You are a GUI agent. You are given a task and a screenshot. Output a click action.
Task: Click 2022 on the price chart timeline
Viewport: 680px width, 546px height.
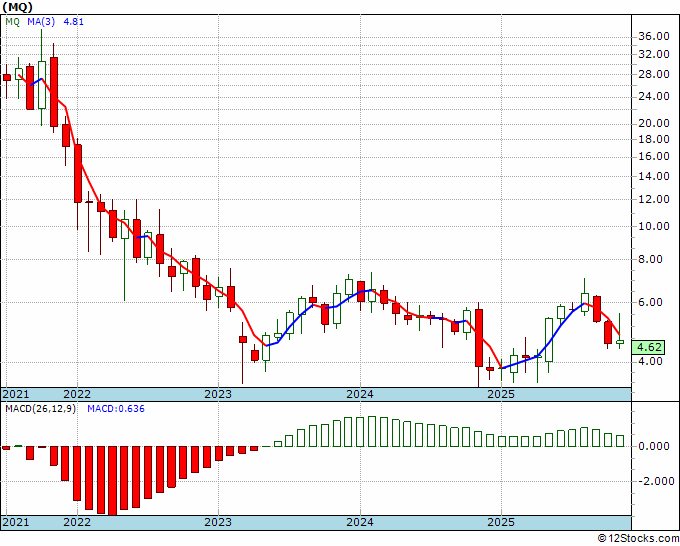(x=77, y=394)
